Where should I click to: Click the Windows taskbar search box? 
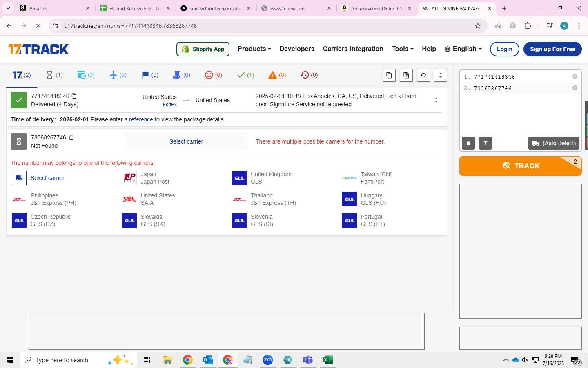pos(78,360)
